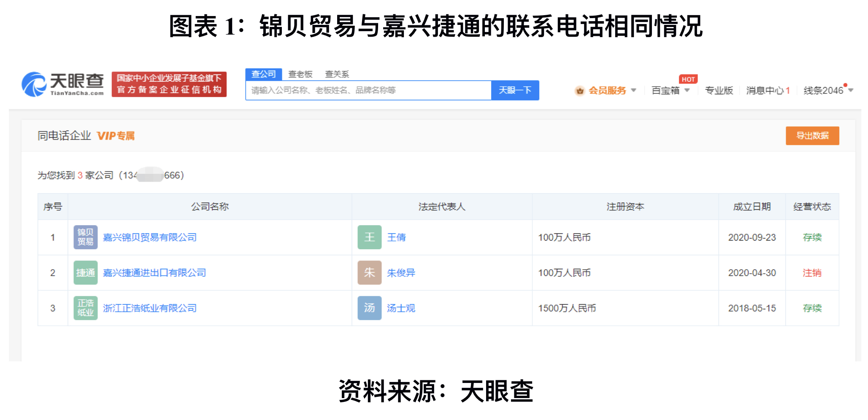Click the HOT badge above 百宝箱
The width and height of the screenshot is (868, 420).
[688, 79]
